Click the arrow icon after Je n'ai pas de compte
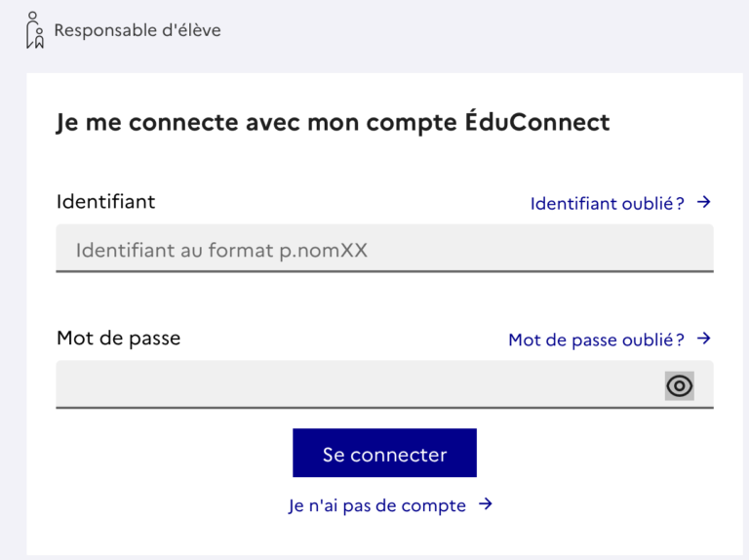The image size is (749, 560). coord(486,504)
